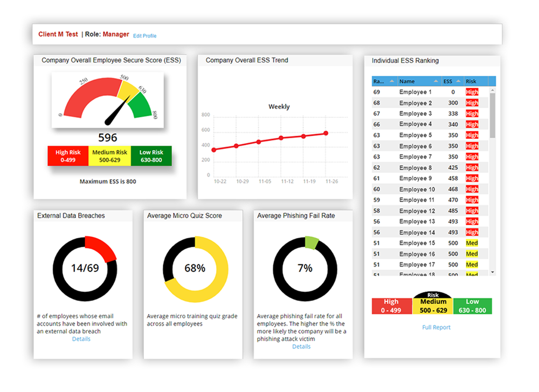Open Details under External Data Breaches

point(81,339)
